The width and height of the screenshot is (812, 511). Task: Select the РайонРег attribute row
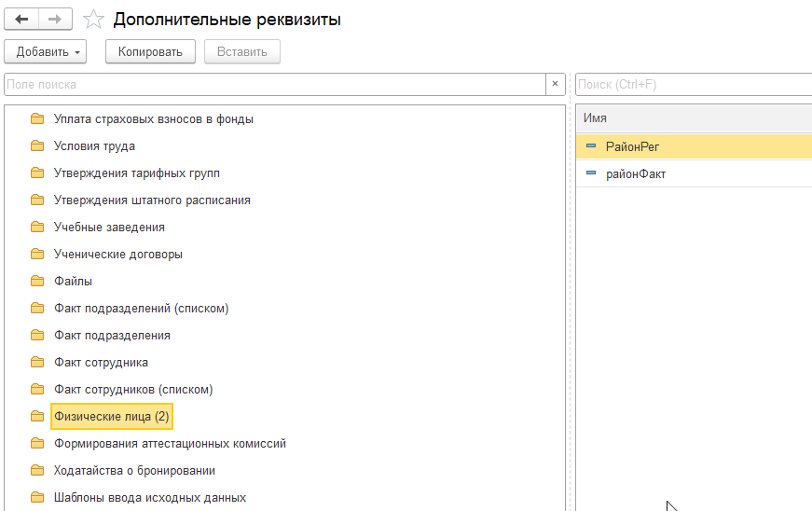pos(694,146)
